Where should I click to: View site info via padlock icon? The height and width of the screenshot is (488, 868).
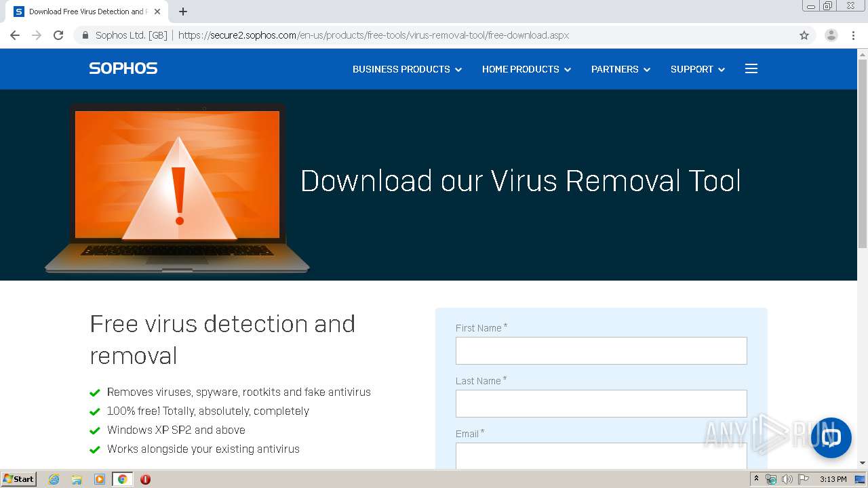pos(85,35)
